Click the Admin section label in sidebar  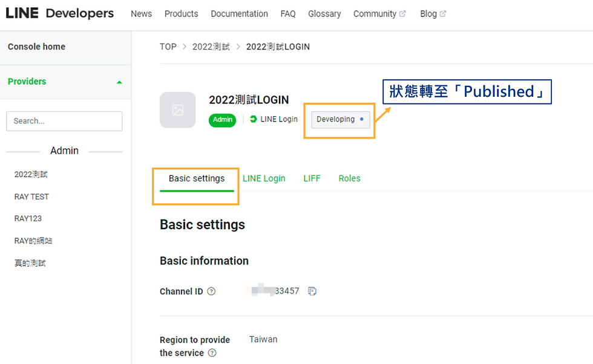click(64, 151)
